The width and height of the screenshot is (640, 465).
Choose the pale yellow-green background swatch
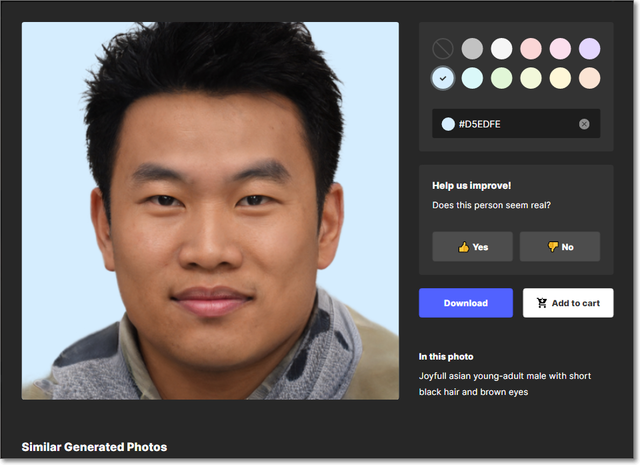531,77
